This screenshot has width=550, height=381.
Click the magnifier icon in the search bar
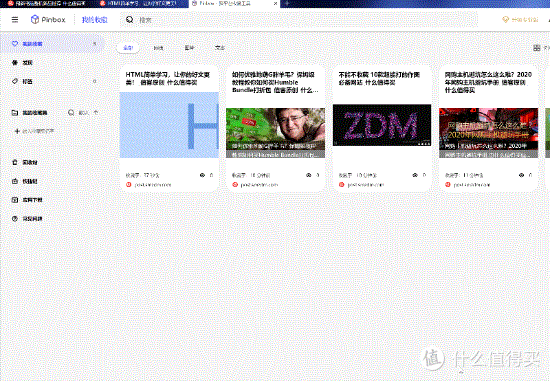click(129, 19)
